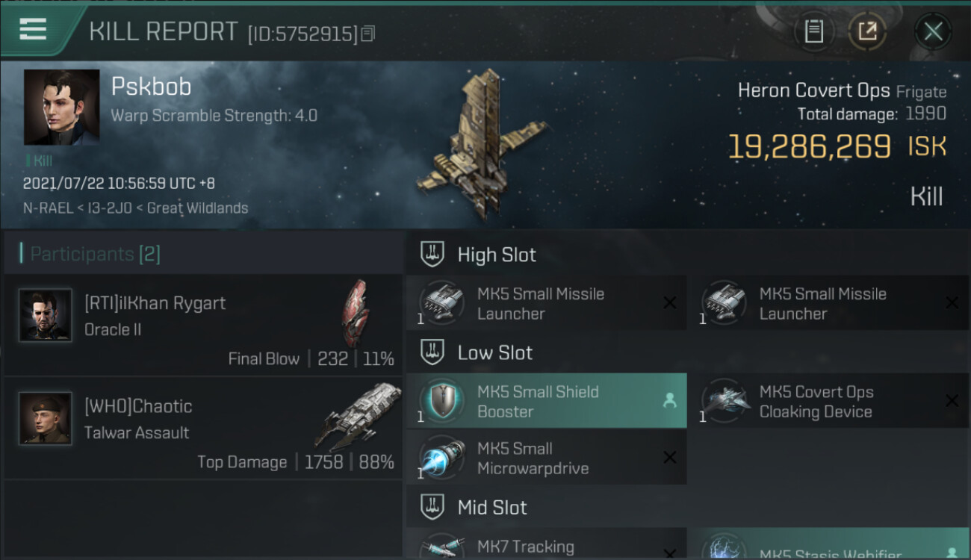The image size is (971, 560).
Task: Click the share kill report icon
Action: tap(867, 31)
